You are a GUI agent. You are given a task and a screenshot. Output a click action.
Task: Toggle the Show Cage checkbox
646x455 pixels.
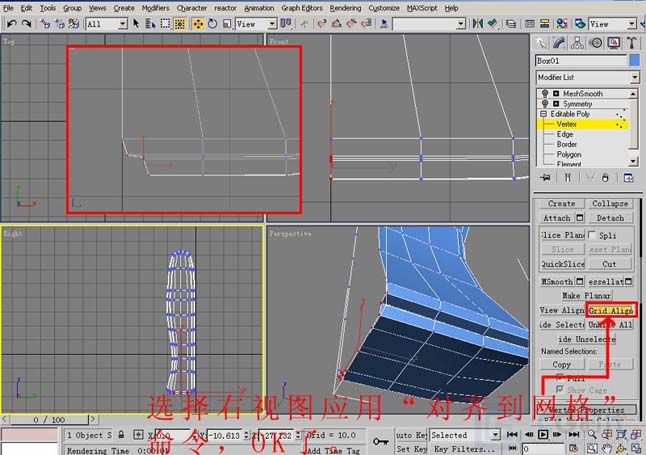560,389
